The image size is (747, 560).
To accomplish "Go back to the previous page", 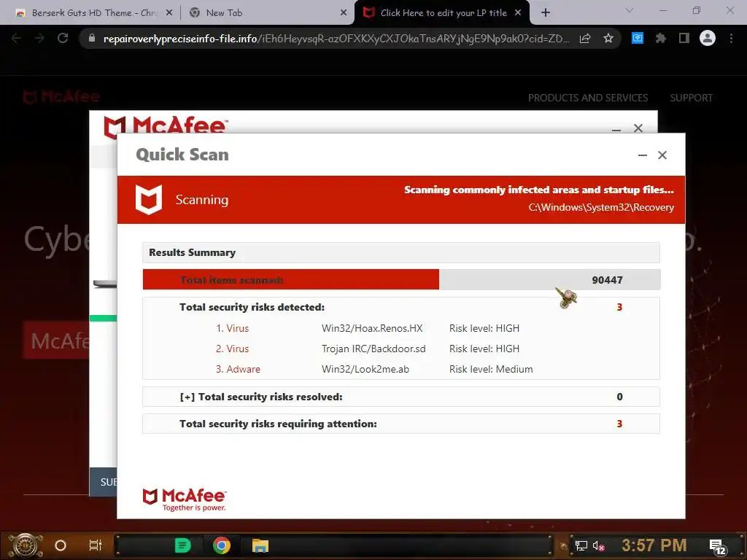I will (16, 39).
